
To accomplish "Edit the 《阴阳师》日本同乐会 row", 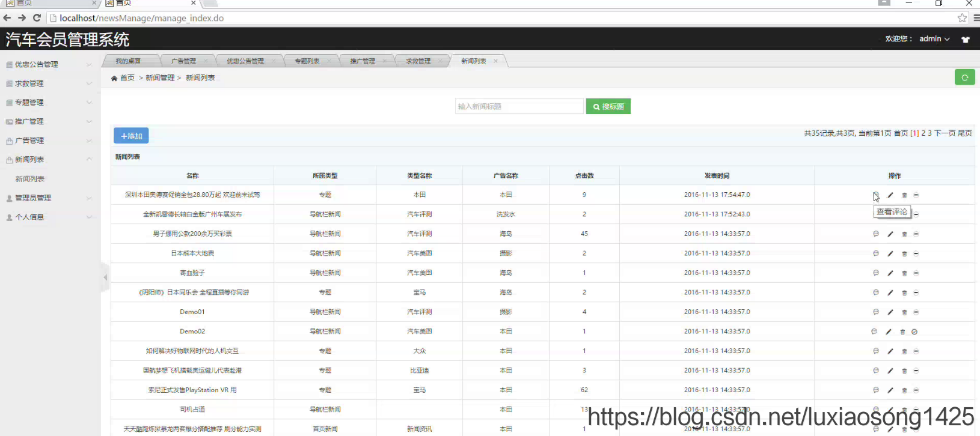I will pyautogui.click(x=890, y=292).
